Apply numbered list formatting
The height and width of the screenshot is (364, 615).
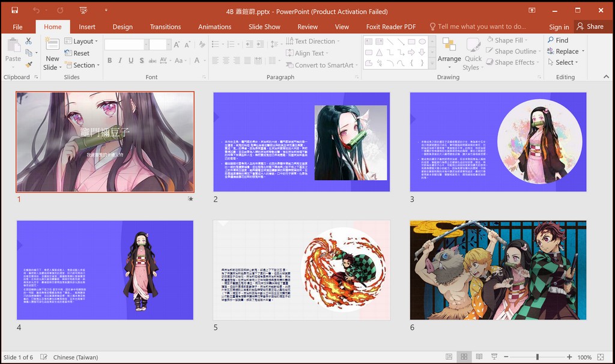231,44
